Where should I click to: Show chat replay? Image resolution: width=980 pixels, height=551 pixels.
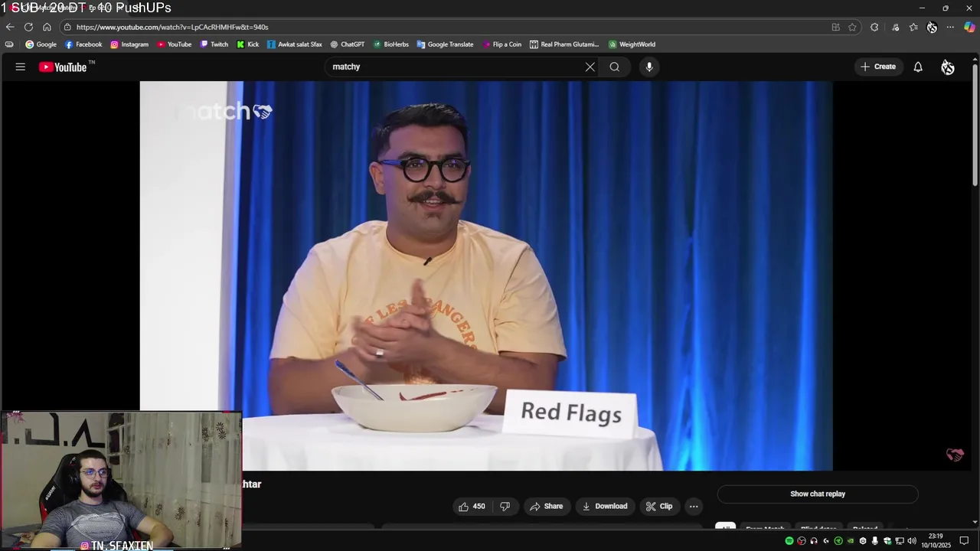pos(818,494)
